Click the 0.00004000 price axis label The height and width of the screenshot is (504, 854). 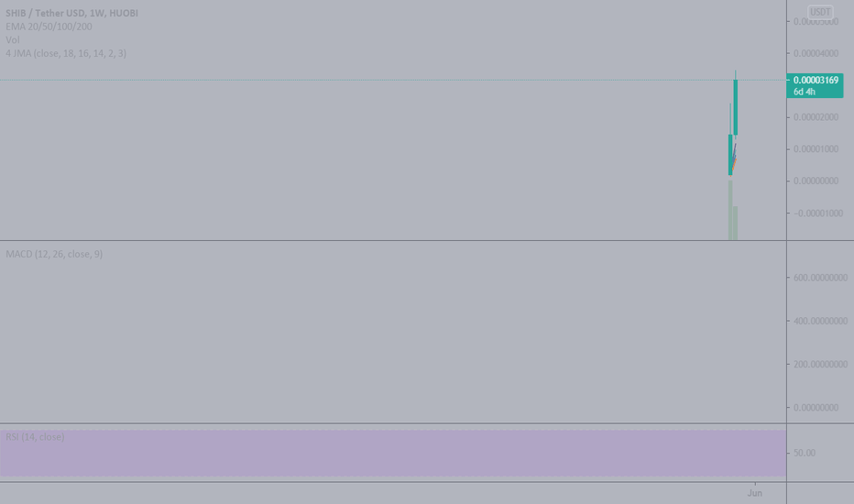click(816, 53)
